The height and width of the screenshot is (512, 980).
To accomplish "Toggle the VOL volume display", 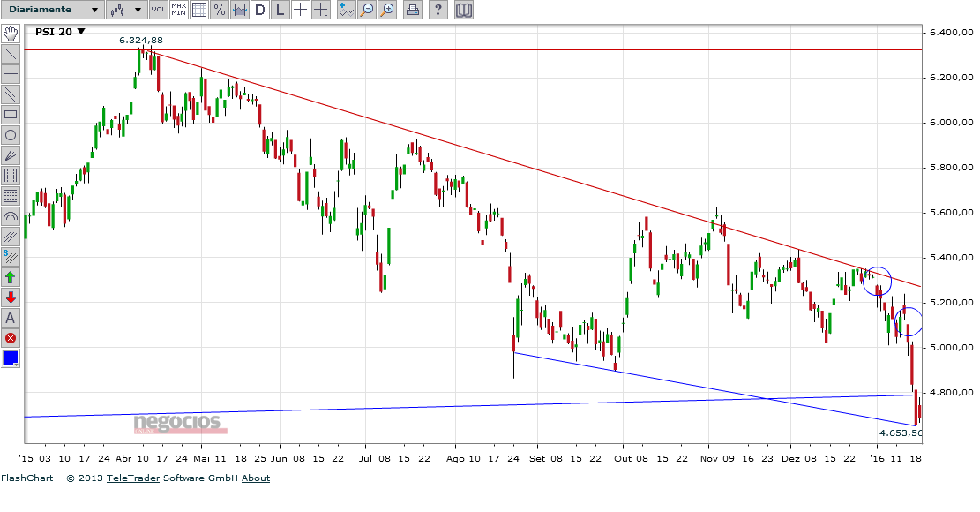I will [159, 10].
